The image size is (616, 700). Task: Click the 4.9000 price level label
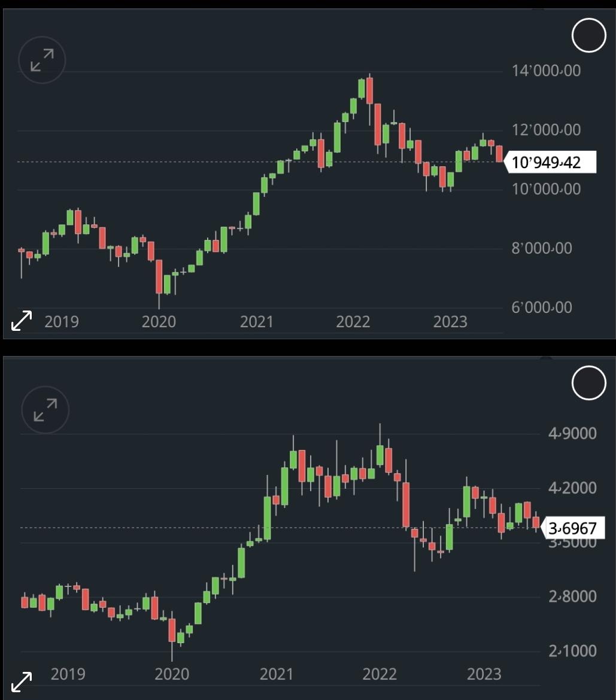[x=572, y=433]
